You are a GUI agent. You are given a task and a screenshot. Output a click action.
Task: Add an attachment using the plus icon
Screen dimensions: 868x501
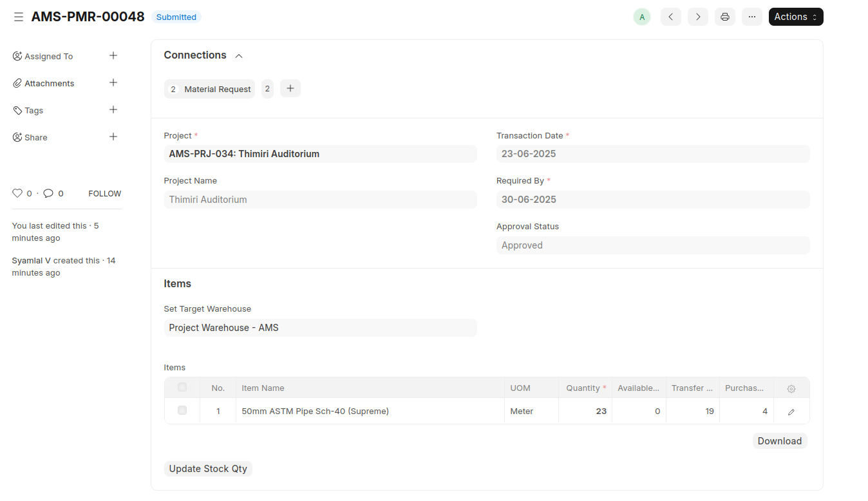113,83
